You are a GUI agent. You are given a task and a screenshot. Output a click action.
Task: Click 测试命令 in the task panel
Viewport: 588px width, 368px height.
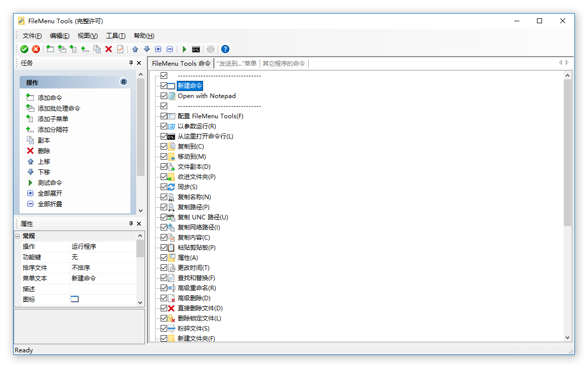click(50, 182)
